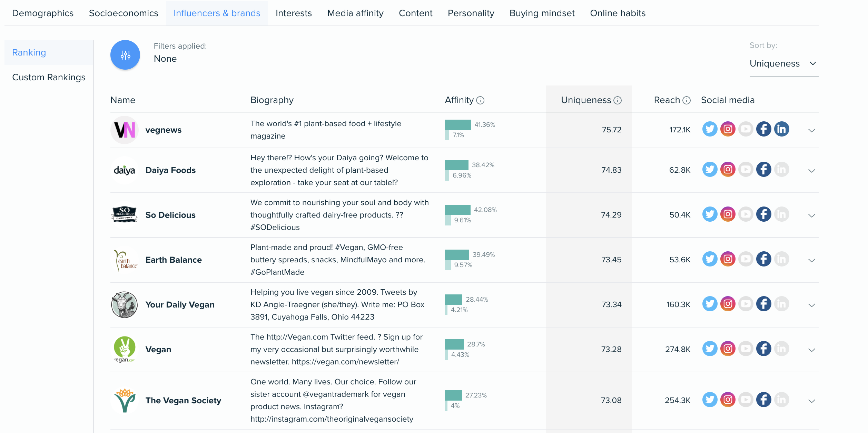Open the filters settings button
This screenshot has height=433, width=868.
click(125, 55)
